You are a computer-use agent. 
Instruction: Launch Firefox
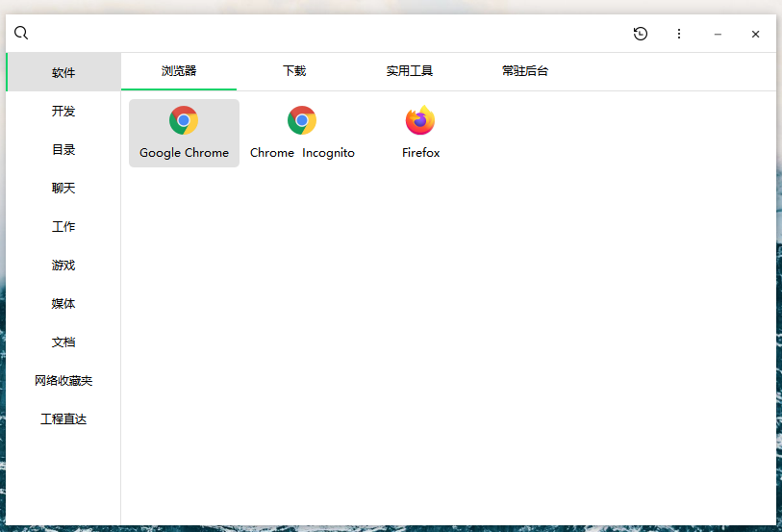420,133
